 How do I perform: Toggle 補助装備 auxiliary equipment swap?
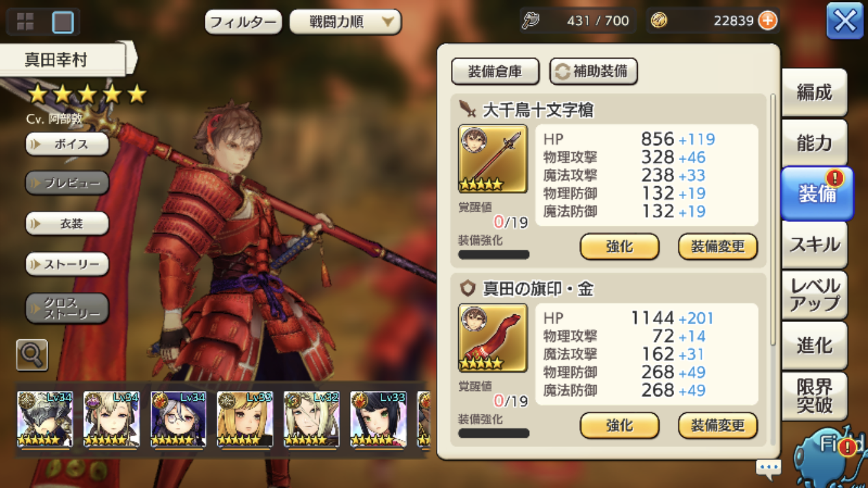pyautogui.click(x=593, y=72)
